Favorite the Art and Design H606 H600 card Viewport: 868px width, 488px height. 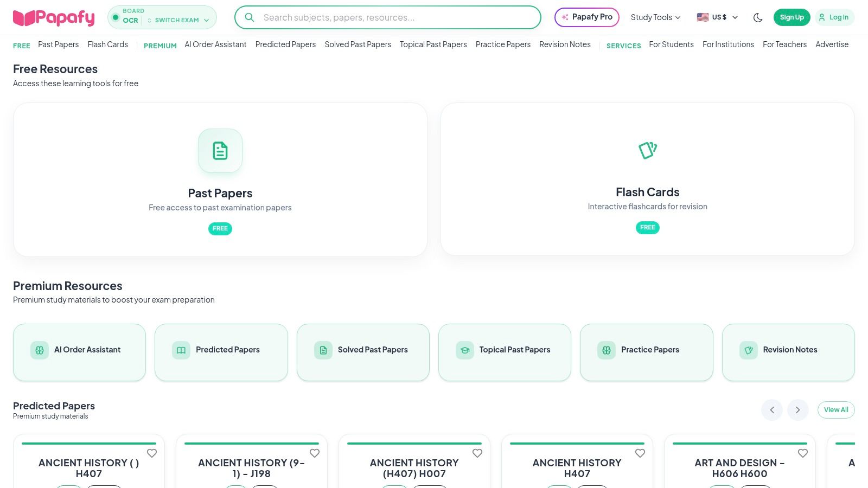point(803,453)
